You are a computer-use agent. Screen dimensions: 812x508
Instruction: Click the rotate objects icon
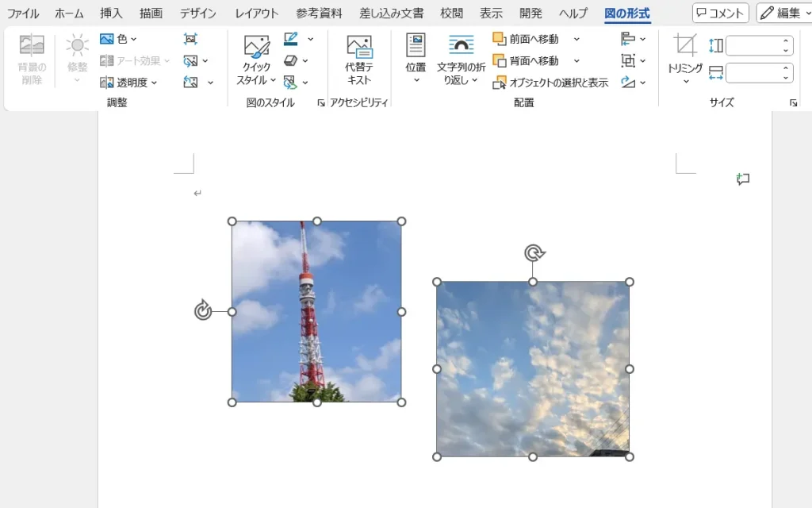coord(629,82)
